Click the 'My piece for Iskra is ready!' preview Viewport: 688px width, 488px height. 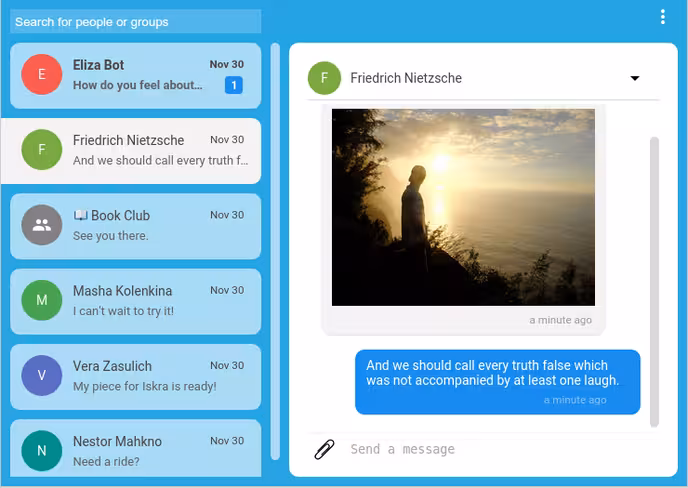coord(145,386)
